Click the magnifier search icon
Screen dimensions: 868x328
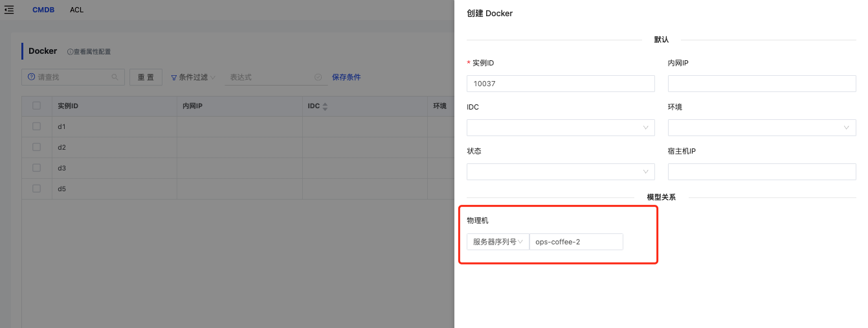point(115,77)
